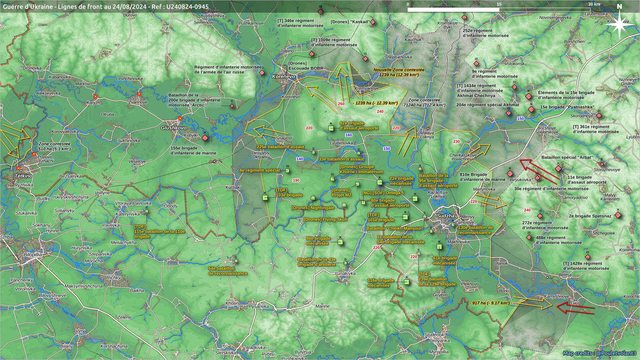Click the large red arrow near 11e brigade aéroportée
The height and width of the screenshot is (360, 640).
539,170
